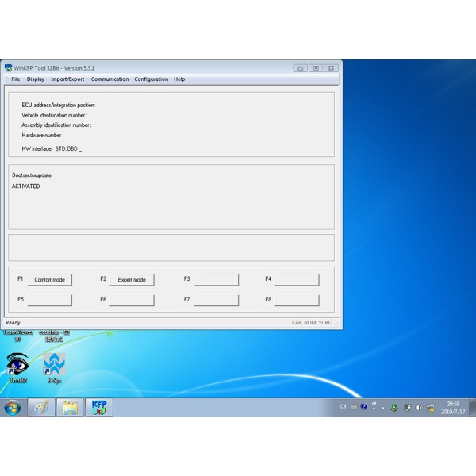Click the empty F5 button
Viewport: 476px width, 476px height.
pos(50,300)
